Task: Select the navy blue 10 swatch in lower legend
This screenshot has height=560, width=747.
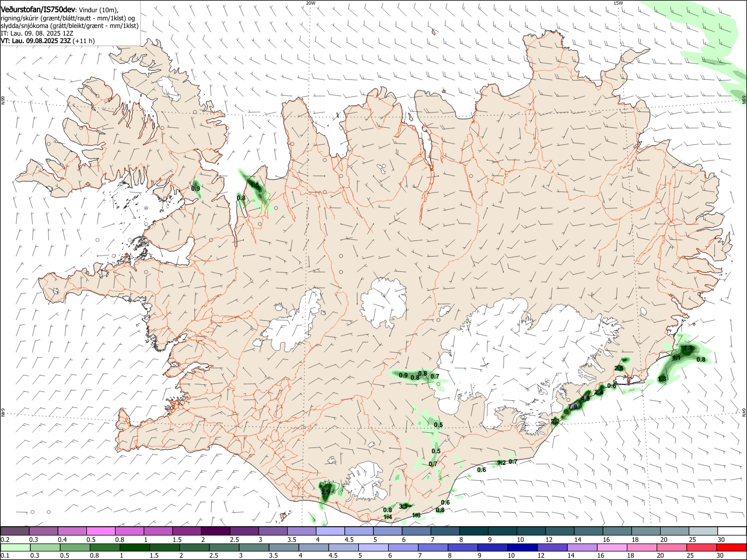Action: point(522,548)
